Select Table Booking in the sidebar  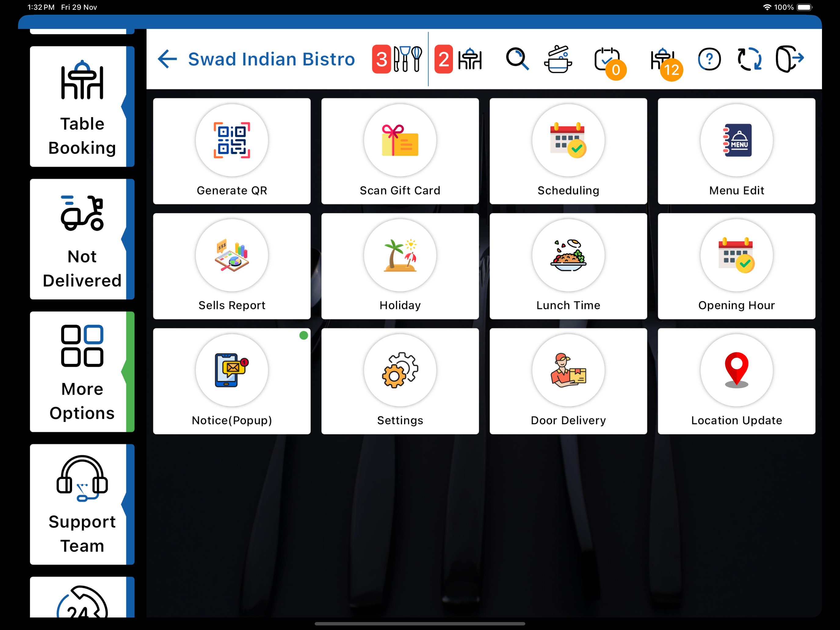point(82,106)
